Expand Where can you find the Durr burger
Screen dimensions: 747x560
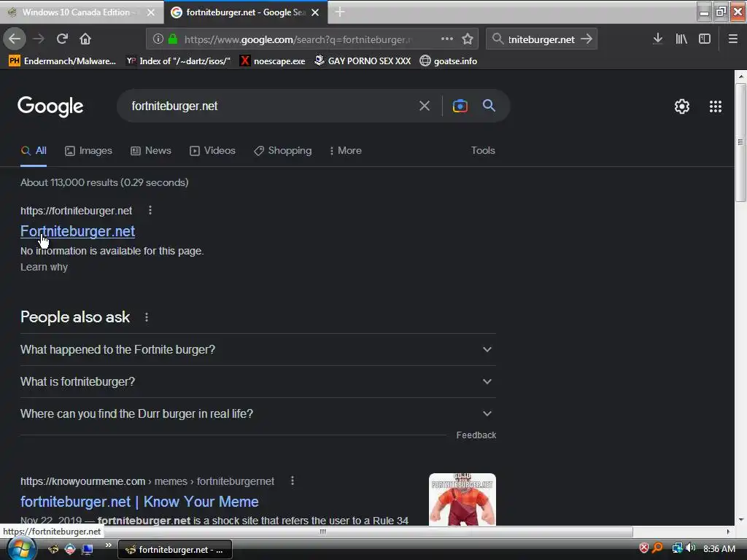(258, 413)
